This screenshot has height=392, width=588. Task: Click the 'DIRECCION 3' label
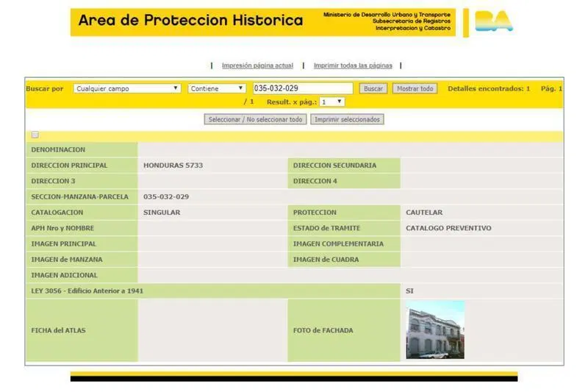(53, 181)
